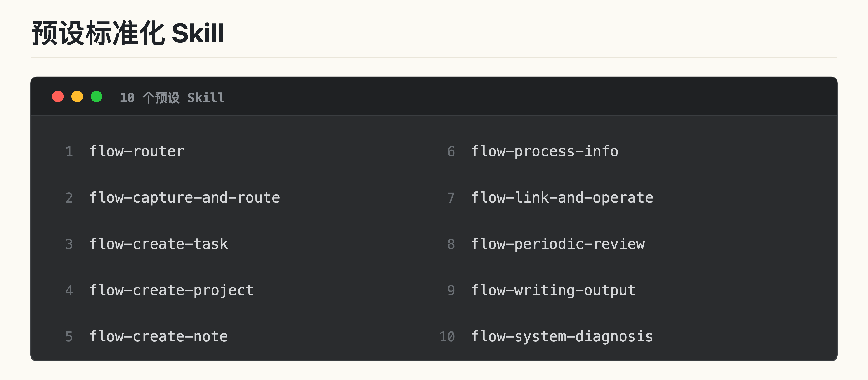Click the yellow minimize dot
The height and width of the screenshot is (380, 868).
pyautogui.click(x=77, y=97)
